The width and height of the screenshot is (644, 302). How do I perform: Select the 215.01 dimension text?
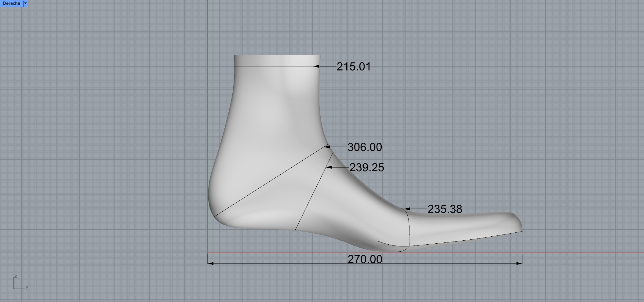(x=354, y=67)
